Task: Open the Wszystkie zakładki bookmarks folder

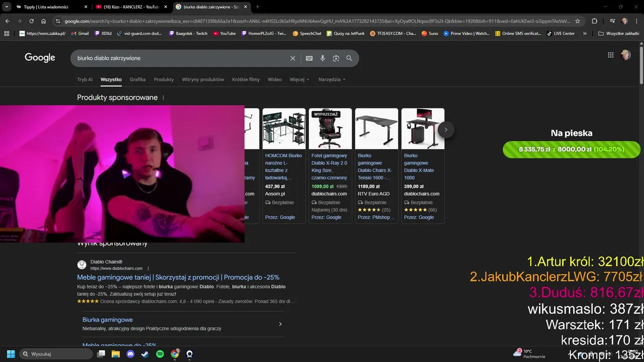Action: pyautogui.click(x=618, y=34)
